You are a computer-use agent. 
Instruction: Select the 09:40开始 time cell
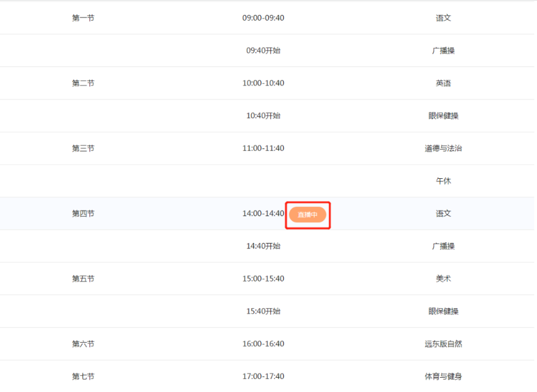[x=263, y=51]
